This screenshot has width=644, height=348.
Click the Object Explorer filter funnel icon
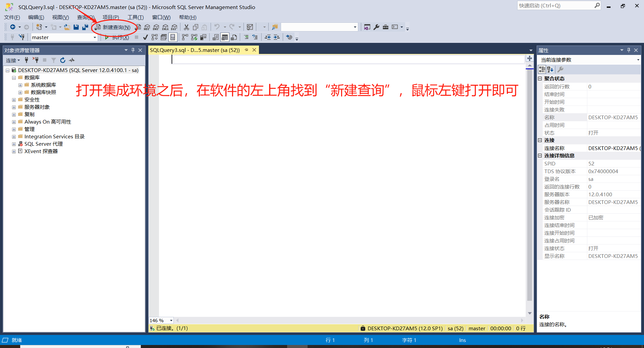(54, 60)
